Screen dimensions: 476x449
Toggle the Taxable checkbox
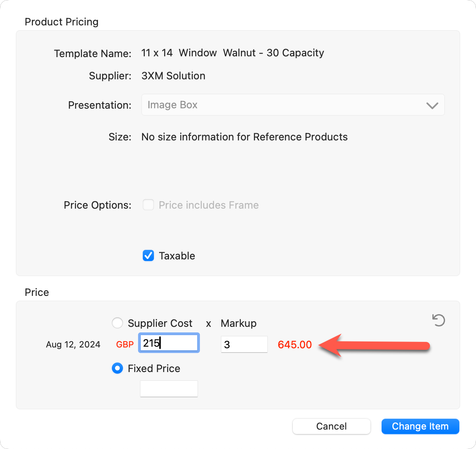148,256
